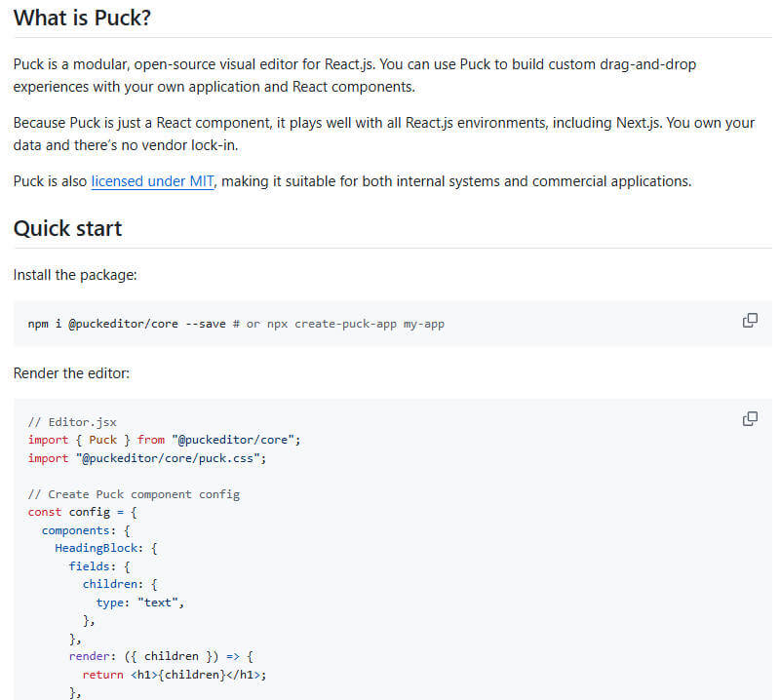Click the paragraph starting 'Puck is a modular'
Screen dimensions: 780x700
coord(355,75)
